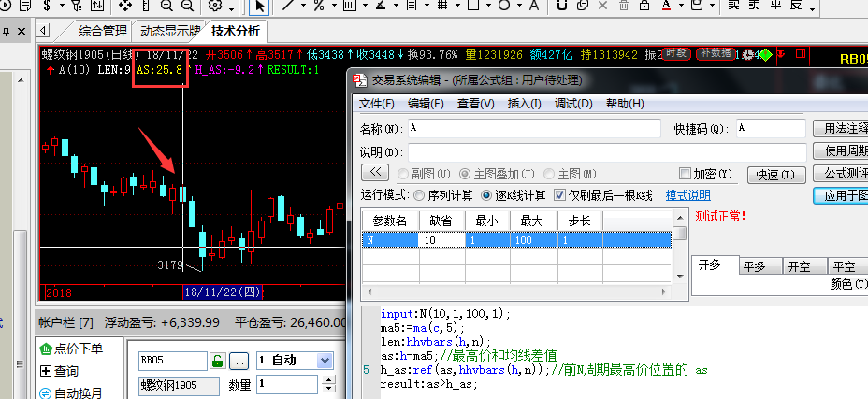Screen dimensions: 868x399
Task: Open the 编辑(E) menu
Action: tap(426, 104)
